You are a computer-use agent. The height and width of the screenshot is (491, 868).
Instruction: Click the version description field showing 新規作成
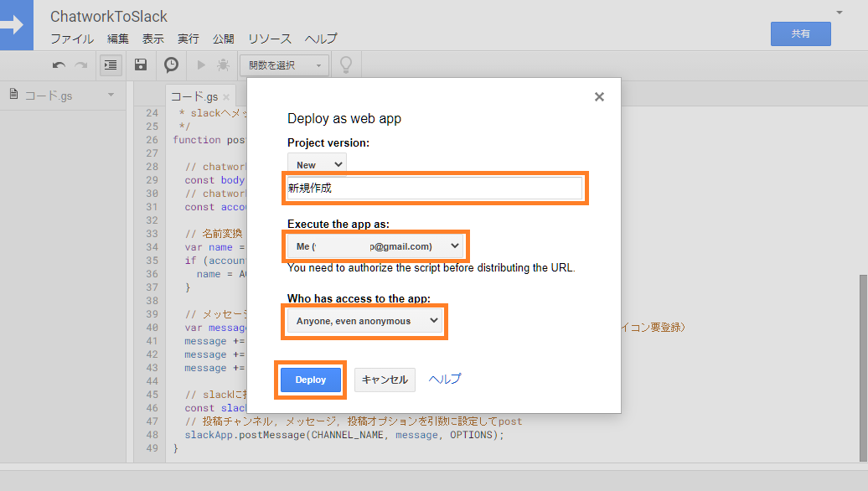tap(434, 188)
